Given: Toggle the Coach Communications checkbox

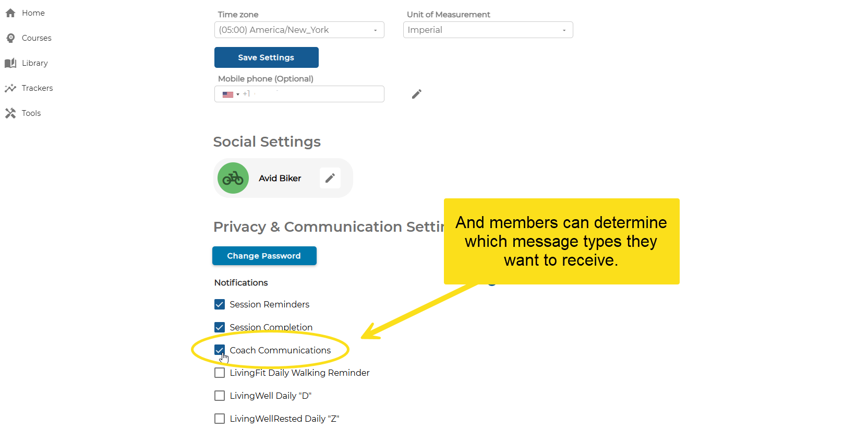Looking at the screenshot, I should (x=220, y=350).
